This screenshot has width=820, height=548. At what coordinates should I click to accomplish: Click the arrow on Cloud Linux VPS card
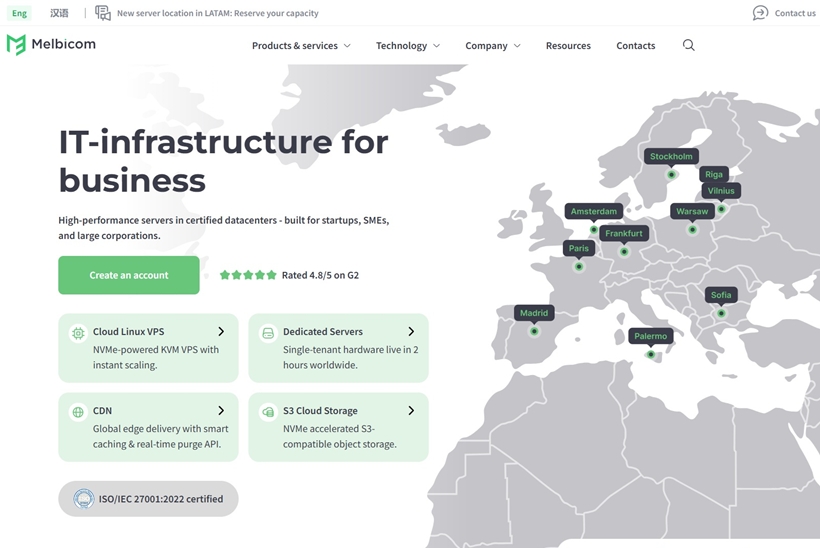(221, 332)
